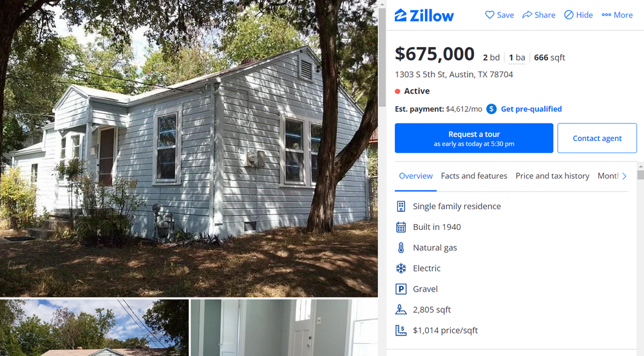644x356 pixels.
Task: Click the price per sqft icon
Action: [401, 330]
